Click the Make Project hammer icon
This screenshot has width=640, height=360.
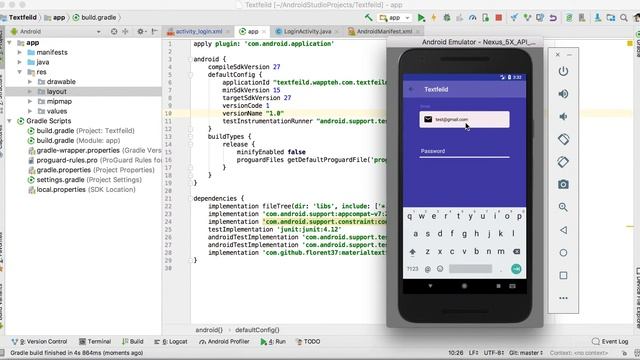coord(369,18)
